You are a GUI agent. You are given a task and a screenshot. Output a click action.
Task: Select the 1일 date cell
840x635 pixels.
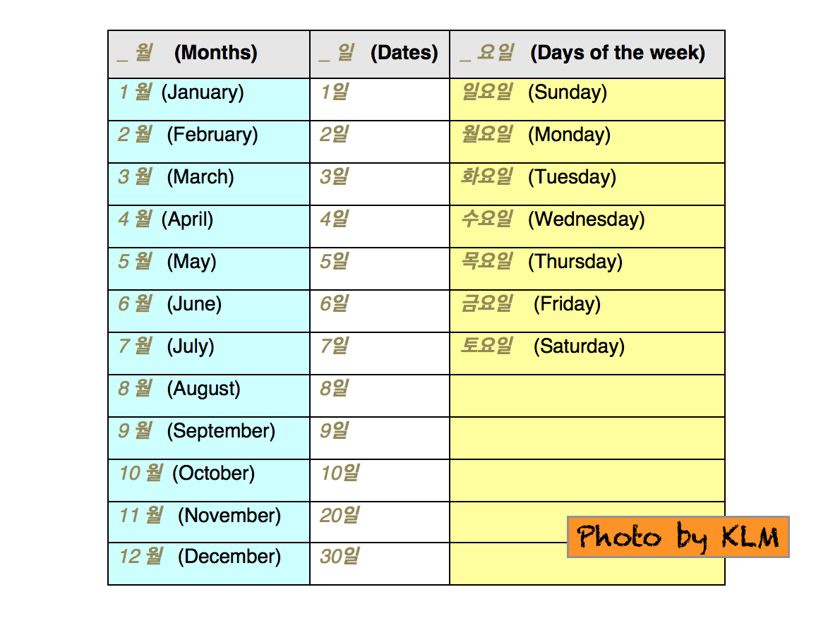380,99
